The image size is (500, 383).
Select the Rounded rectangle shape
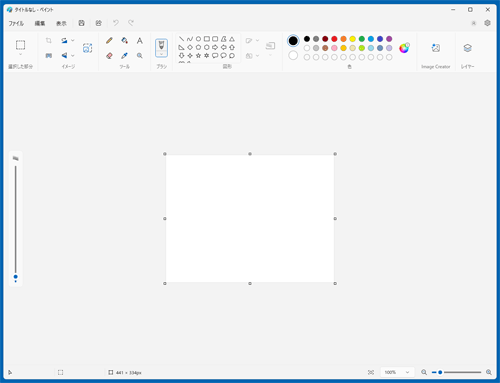pyautogui.click(x=215, y=39)
